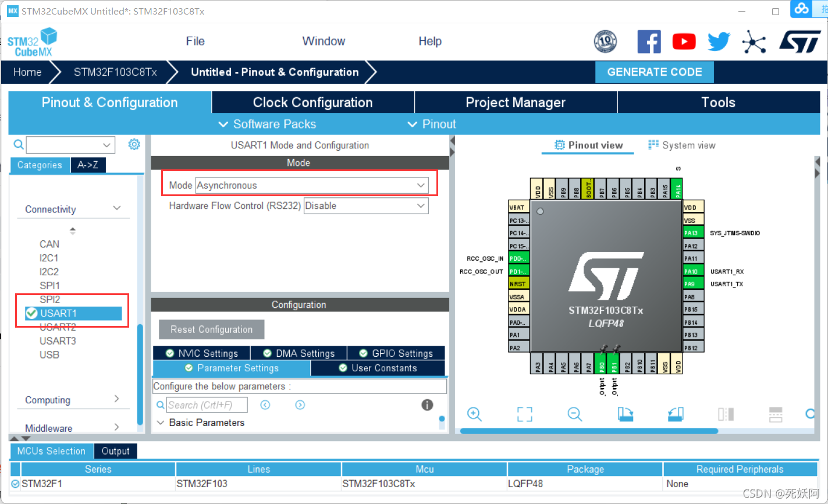Click the categories panel vertical scrollbar
This screenshot has height=504, width=828.
coord(140,374)
